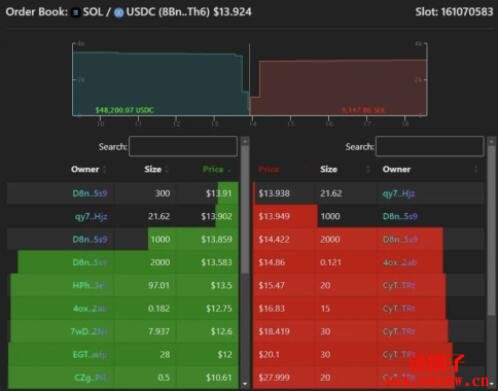
Task: Click ask price $13.938
Action: (x=274, y=193)
